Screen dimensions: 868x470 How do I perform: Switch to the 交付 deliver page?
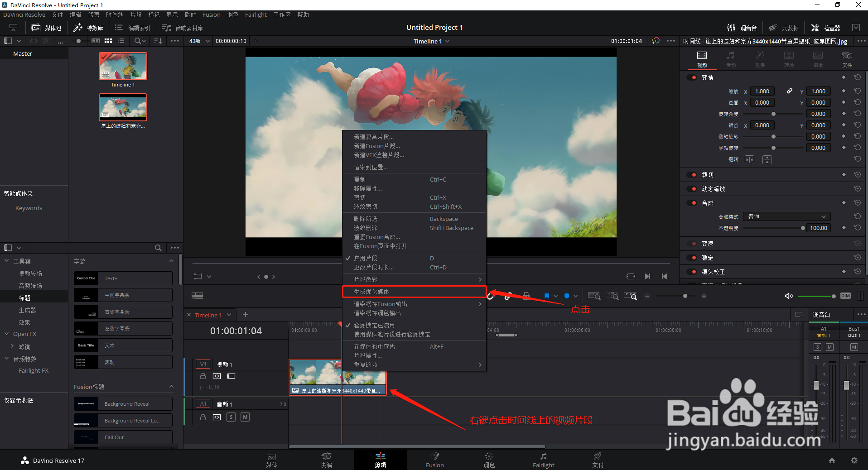click(x=598, y=460)
